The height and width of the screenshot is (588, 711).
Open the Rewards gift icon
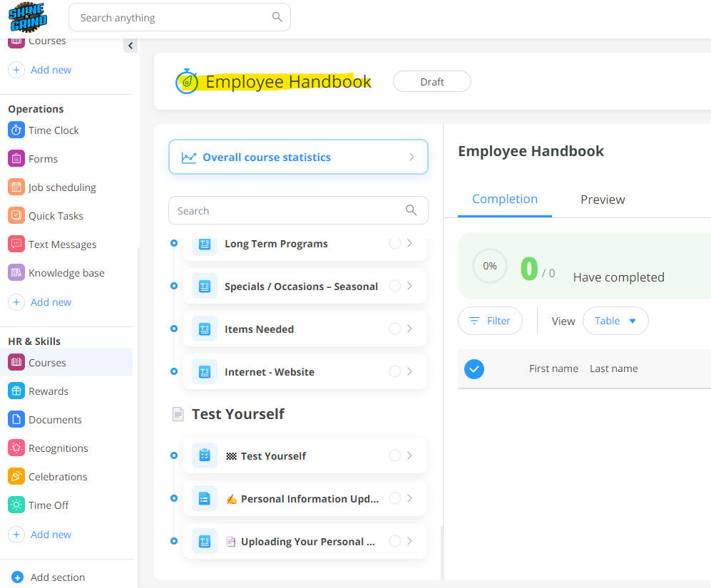[x=16, y=391]
